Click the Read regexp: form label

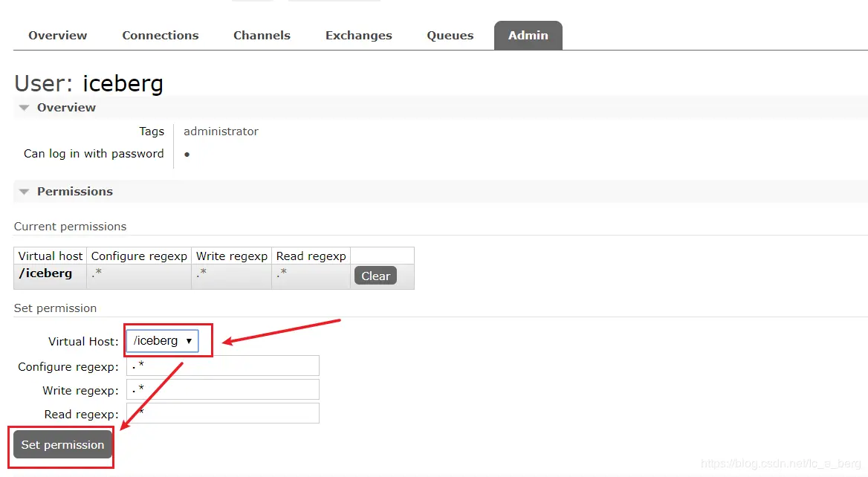(x=82, y=415)
